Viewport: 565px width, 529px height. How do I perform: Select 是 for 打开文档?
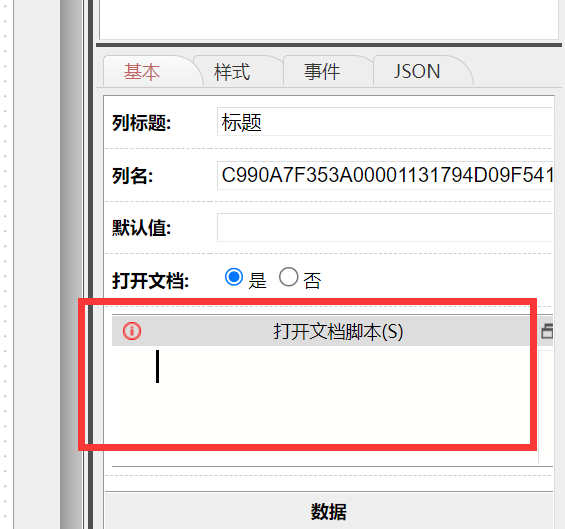pyautogui.click(x=234, y=277)
